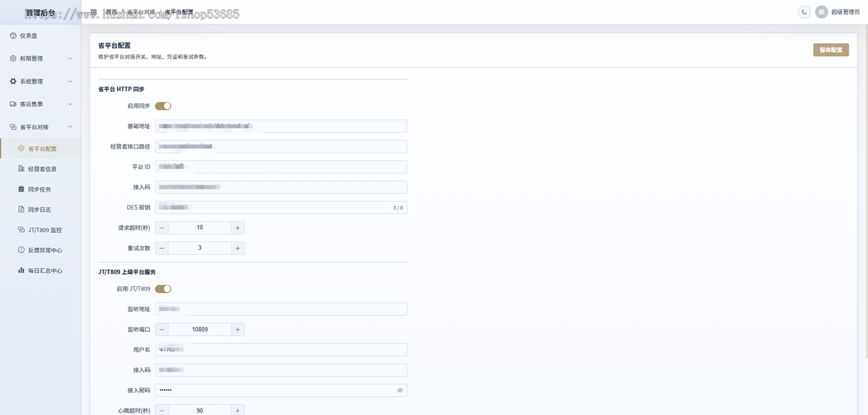Open the 同步日志 sidebar icon
868x415 pixels.
click(x=21, y=210)
